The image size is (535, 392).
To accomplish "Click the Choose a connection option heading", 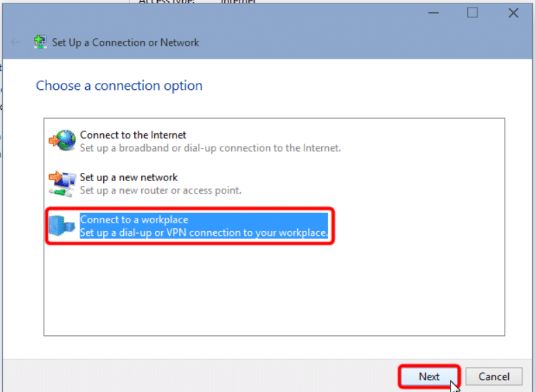I will [119, 86].
